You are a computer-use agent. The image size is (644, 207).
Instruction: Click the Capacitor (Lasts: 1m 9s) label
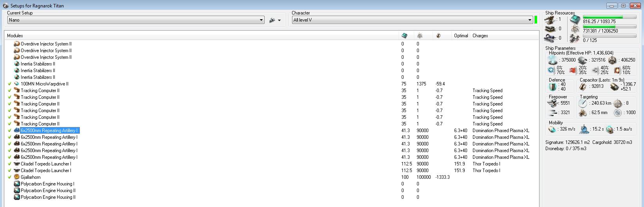(603, 80)
